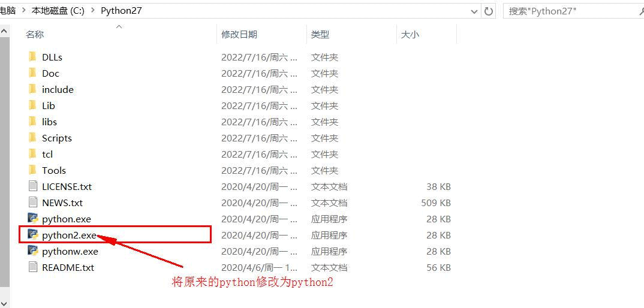Image resolution: width=644 pixels, height=308 pixels.
Task: Expand the chevron after 本地磁盘 (C:)
Action: pyautogui.click(x=93, y=11)
